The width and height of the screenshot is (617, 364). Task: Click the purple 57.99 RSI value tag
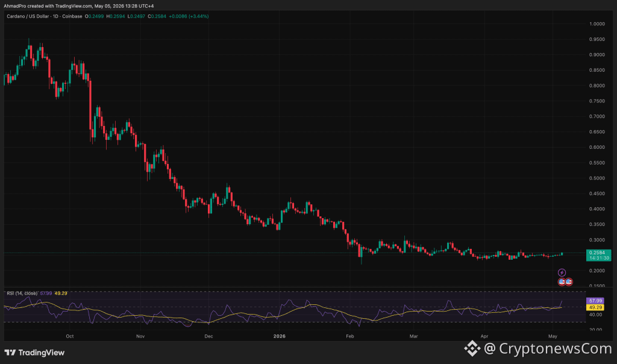point(595,301)
